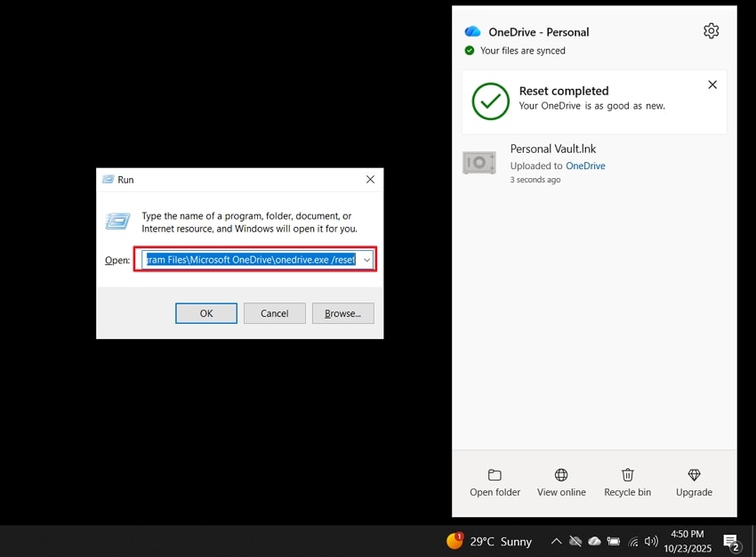Click the OneDrive cloud icon in system tray
This screenshot has height=557, width=756.
(594, 541)
